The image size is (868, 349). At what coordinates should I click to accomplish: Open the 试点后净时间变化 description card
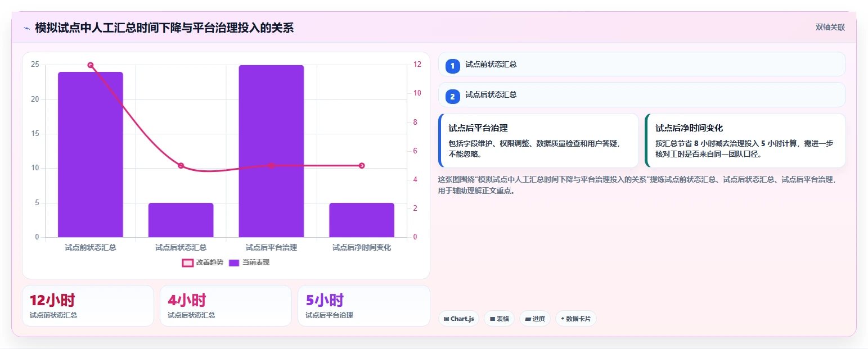(745, 140)
